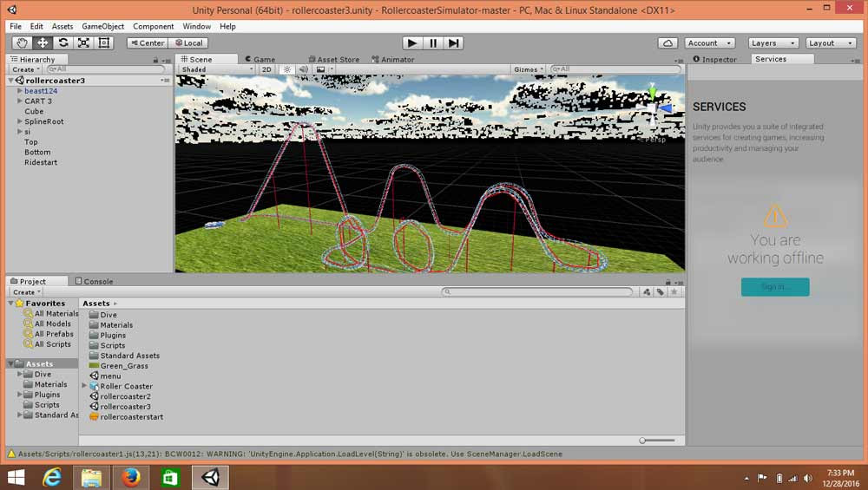Switch to the Game tab
868x490 pixels.
[x=260, y=59]
